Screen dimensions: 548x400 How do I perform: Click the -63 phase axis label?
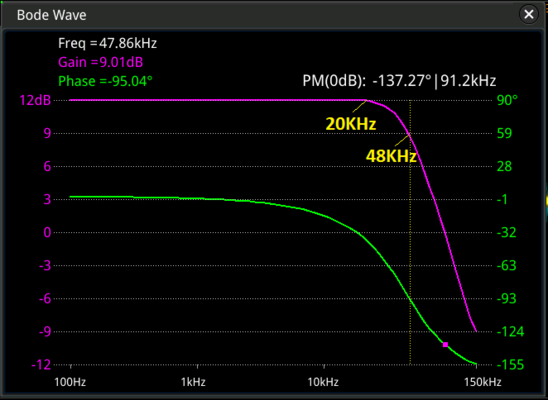tap(506, 266)
